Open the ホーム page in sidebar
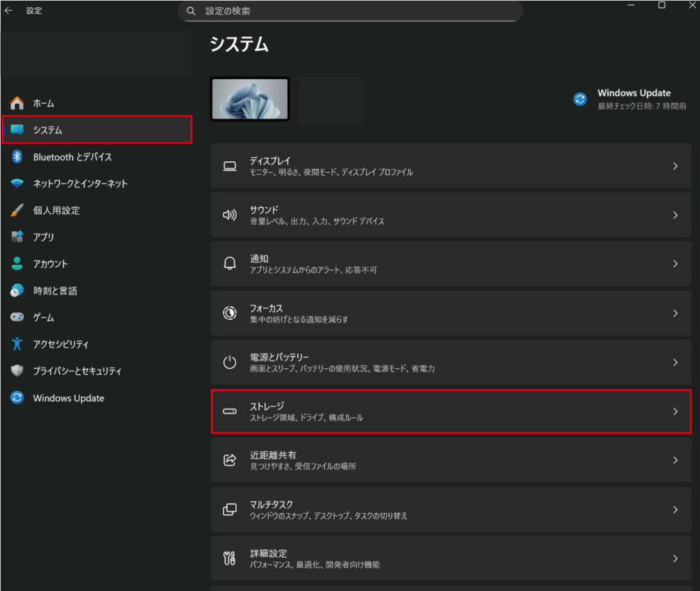This screenshot has height=591, width=700. [x=44, y=103]
